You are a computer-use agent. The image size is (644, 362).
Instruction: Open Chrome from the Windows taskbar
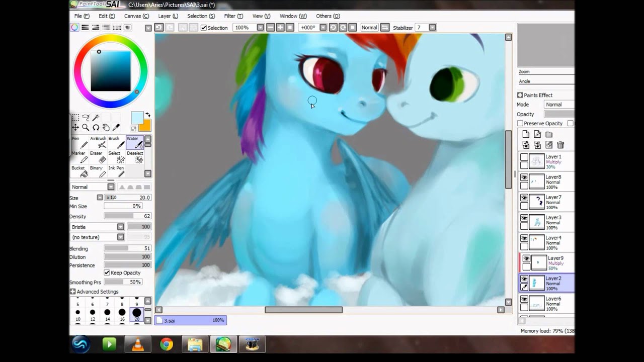pos(167,344)
